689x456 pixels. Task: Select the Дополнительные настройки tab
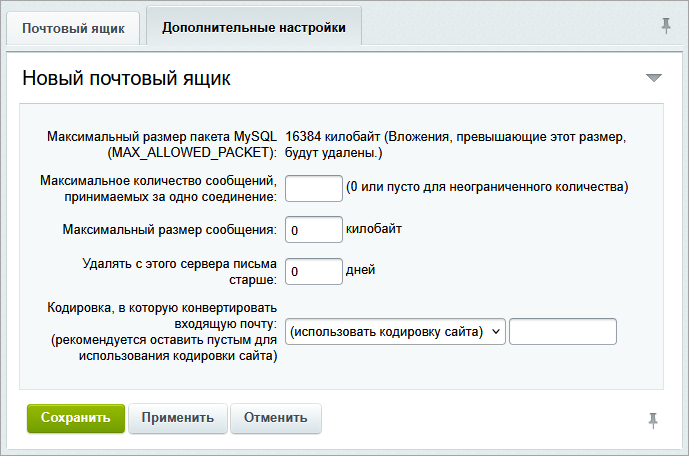click(x=253, y=28)
